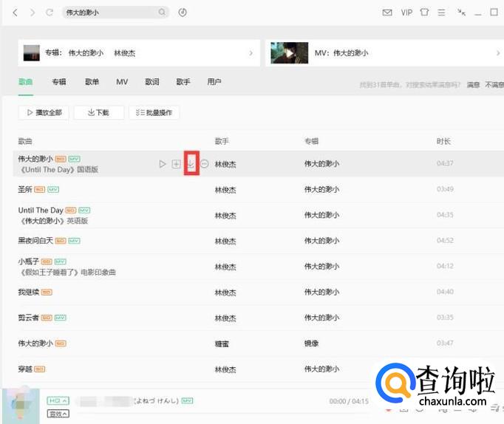504x424 pixels.
Task: Open more options for first 伟大的渺小 row
Action: 205,164
